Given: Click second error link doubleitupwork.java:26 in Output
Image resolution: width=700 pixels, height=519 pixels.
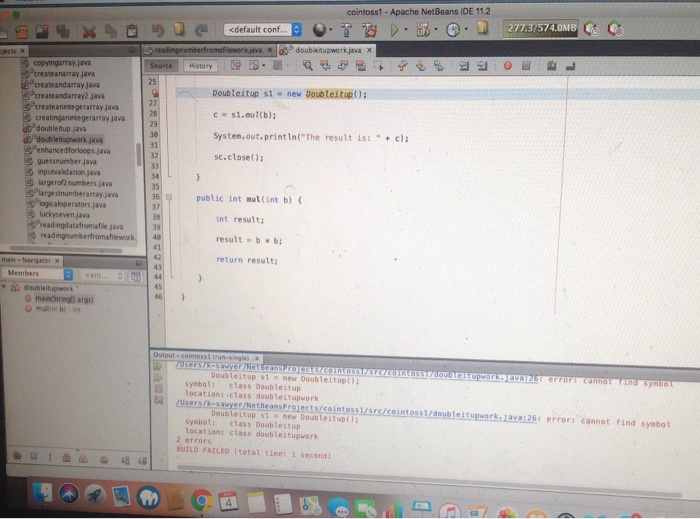Looking at the screenshot, I should point(356,411).
